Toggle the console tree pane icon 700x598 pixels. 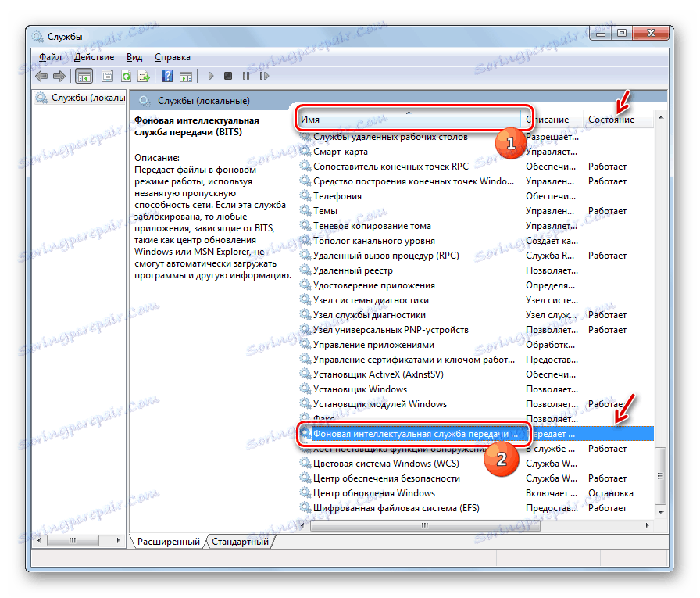coord(84,77)
